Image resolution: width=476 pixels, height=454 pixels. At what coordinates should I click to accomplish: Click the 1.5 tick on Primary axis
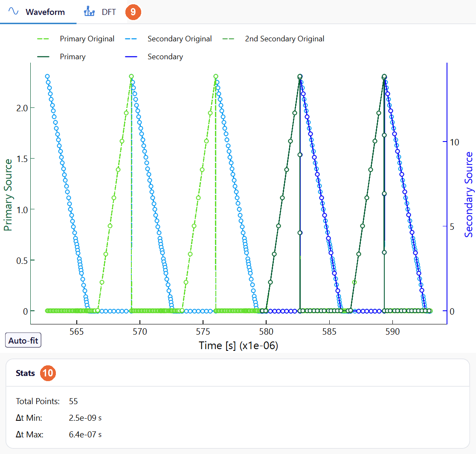coord(22,159)
